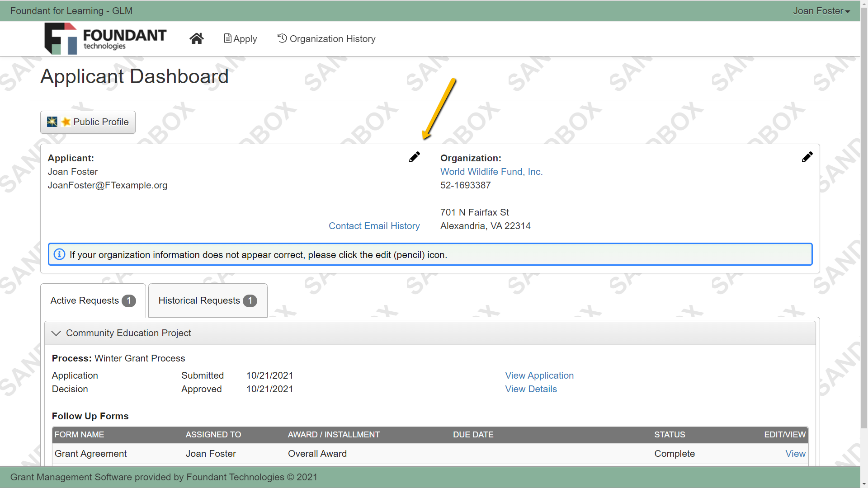Edit organization info with pencil icon
The image size is (868, 488).
807,157
